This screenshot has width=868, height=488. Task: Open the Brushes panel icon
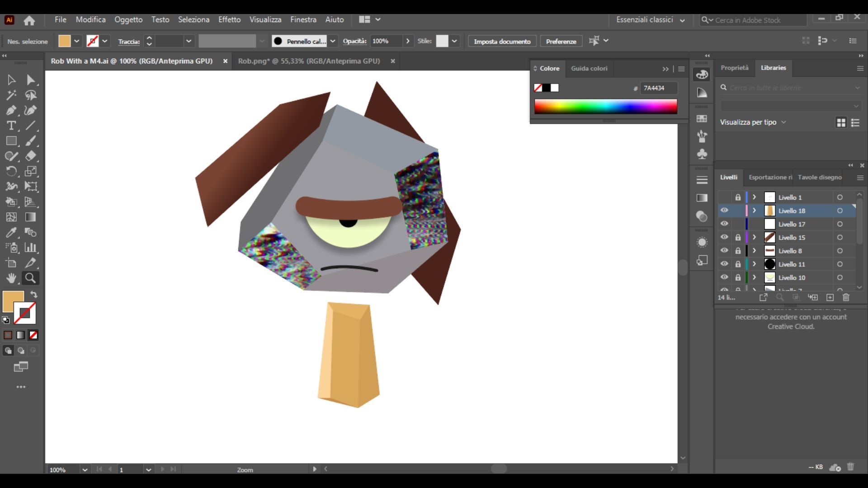click(702, 135)
